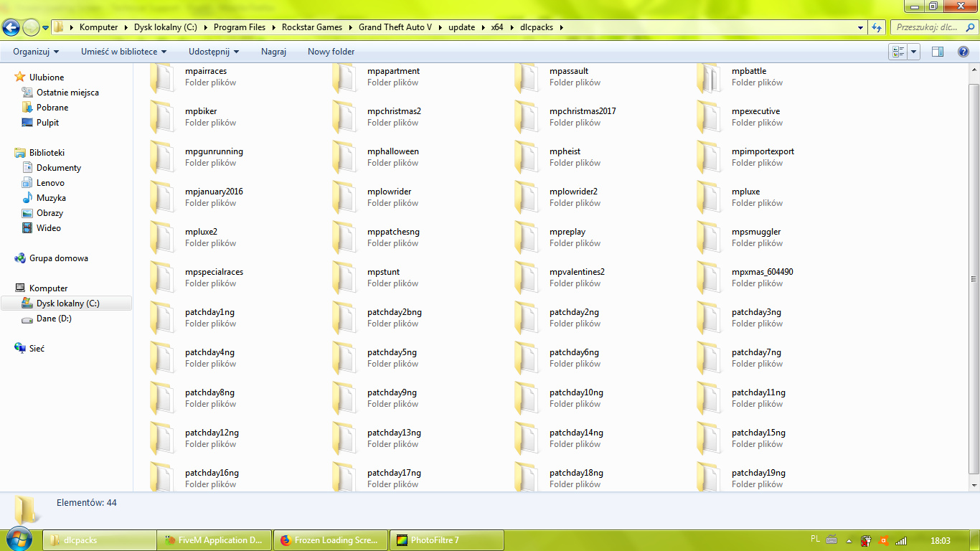Viewport: 980px width, 551px height.
Task: Select the mpheist folder icon
Action: [x=527, y=157]
